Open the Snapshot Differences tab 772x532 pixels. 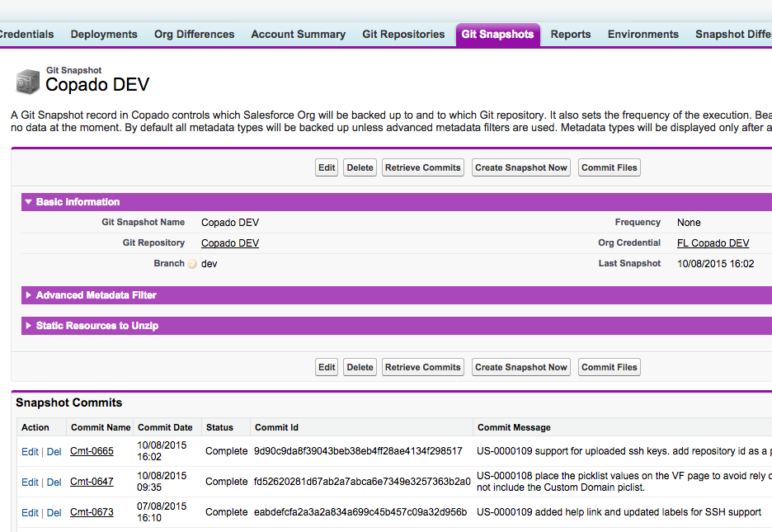733,35
